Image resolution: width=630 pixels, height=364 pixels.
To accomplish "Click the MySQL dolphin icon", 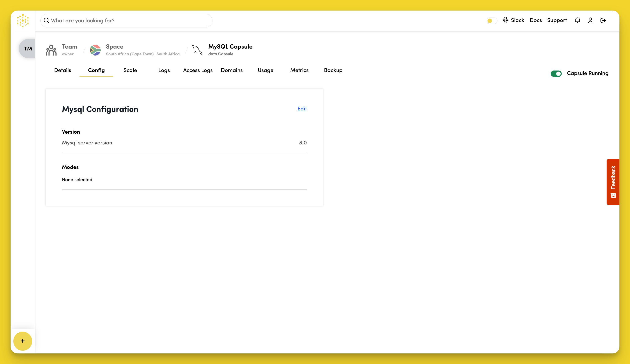I will click(x=197, y=50).
